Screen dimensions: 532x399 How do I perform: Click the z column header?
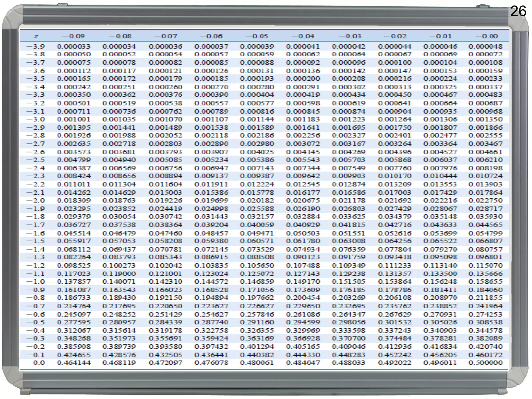tap(36, 36)
